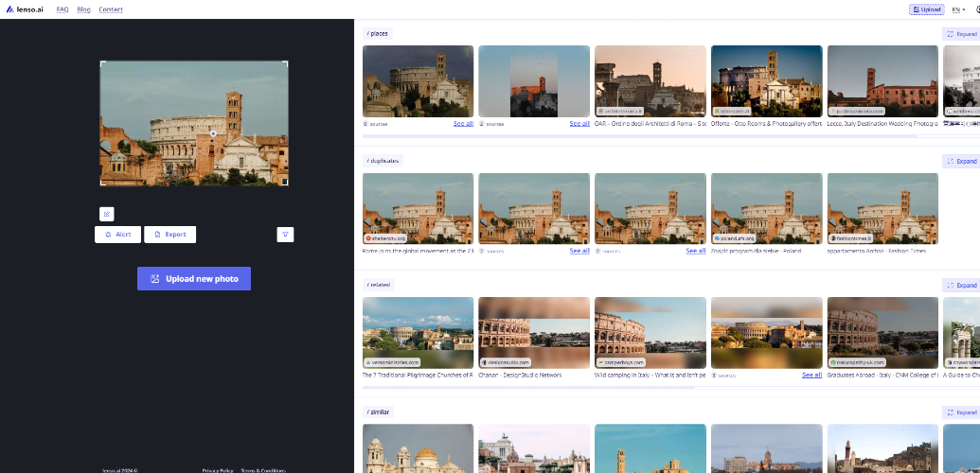Screen dimensions: 980x473
Task: Click See all under the first places image
Action: pos(463,124)
